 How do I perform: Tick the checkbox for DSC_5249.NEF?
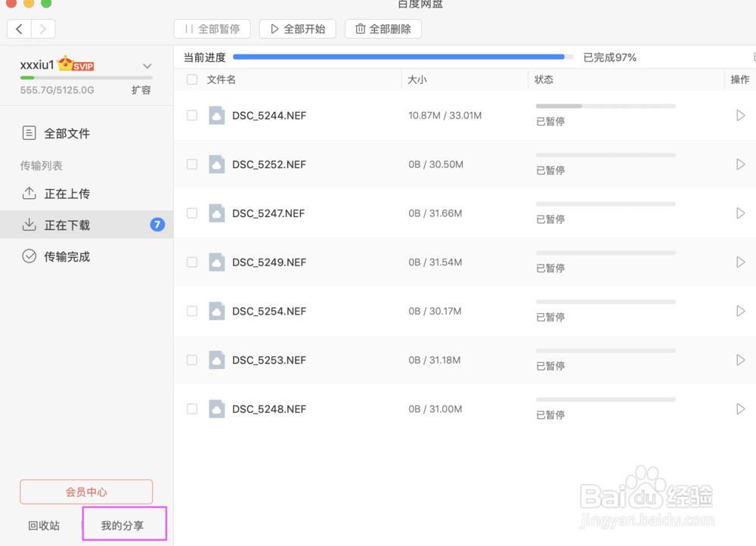pyautogui.click(x=192, y=262)
